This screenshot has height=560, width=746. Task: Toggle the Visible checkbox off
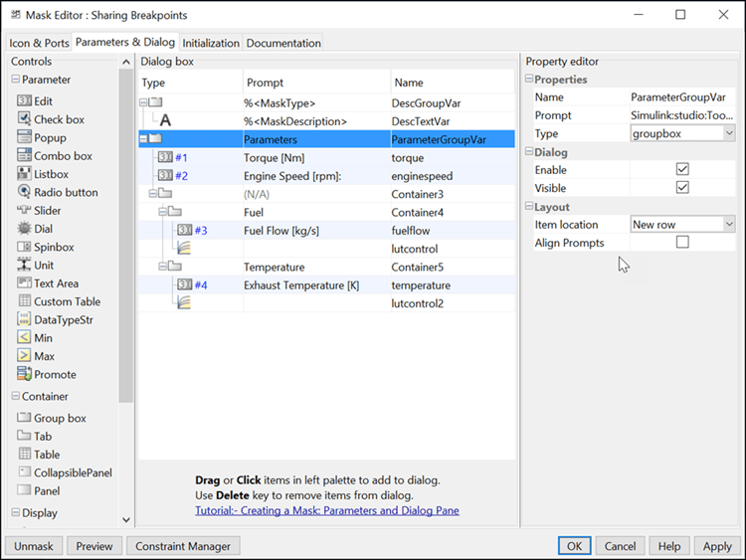tap(682, 187)
